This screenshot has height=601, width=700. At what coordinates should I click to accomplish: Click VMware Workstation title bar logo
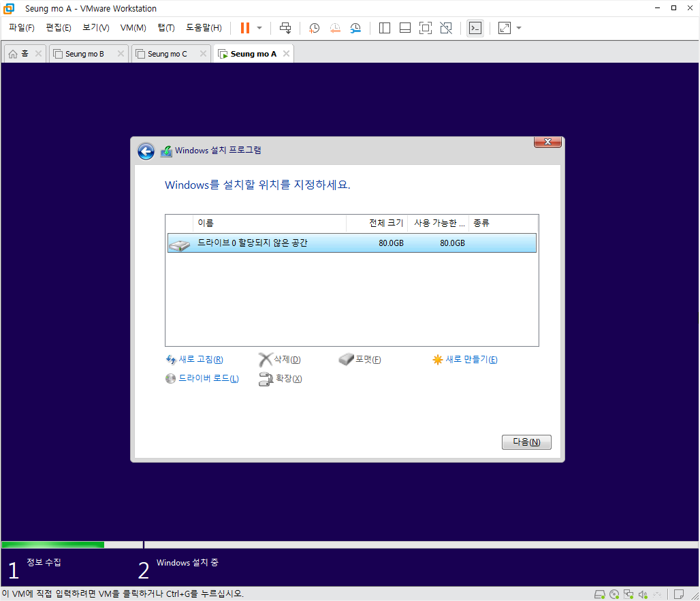pos(9,8)
